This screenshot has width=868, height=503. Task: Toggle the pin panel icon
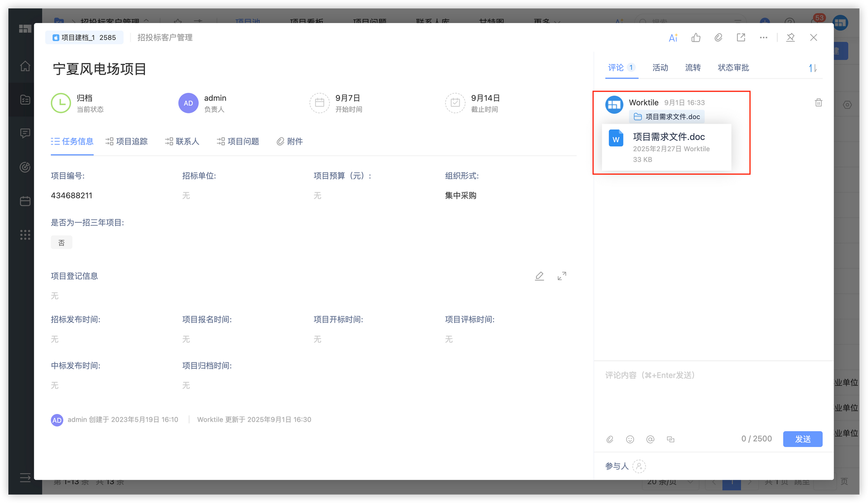(790, 38)
